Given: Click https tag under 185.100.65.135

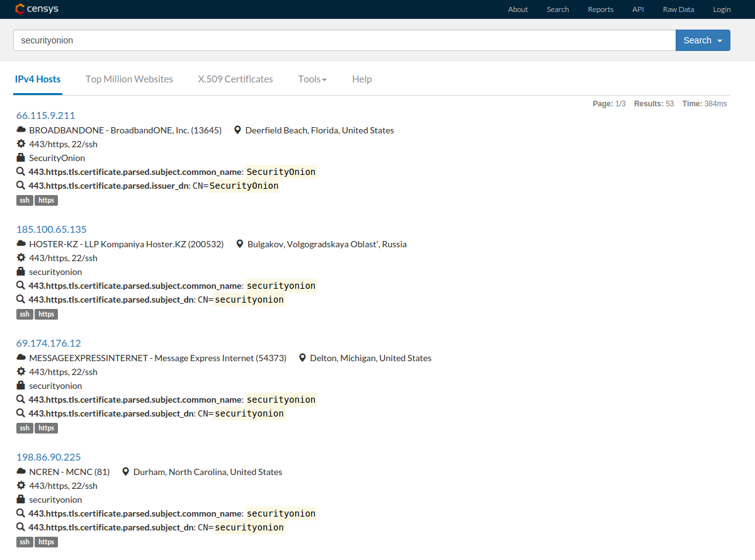Looking at the screenshot, I should [46, 314].
